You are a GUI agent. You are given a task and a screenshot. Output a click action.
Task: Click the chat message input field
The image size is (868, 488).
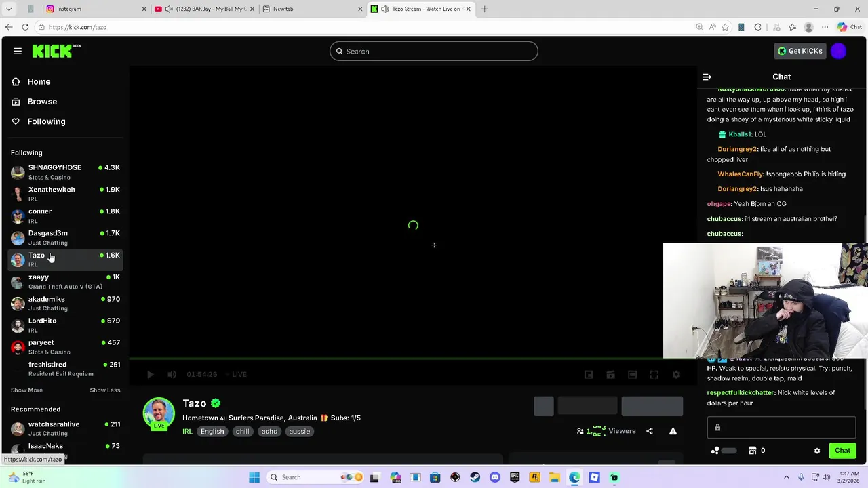pos(781,428)
